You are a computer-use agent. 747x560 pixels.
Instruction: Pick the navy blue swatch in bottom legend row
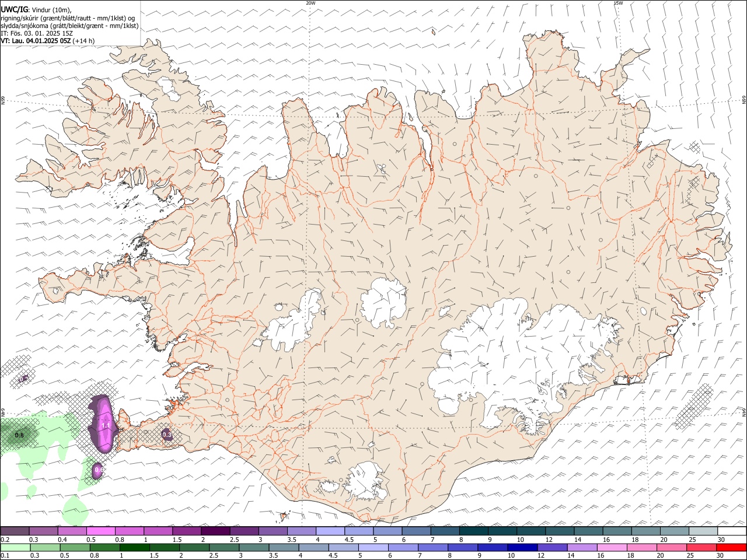point(522,547)
